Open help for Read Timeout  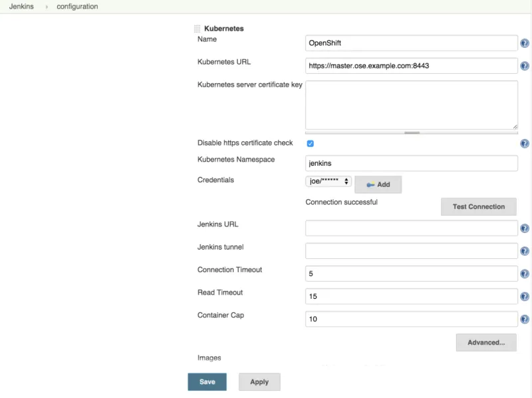[x=524, y=296]
